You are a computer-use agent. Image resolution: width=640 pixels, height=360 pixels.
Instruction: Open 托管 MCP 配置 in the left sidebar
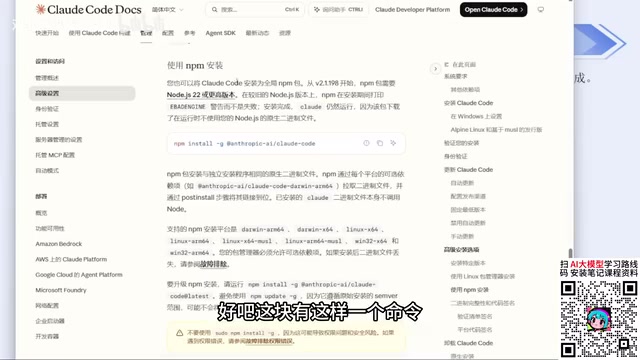(x=55, y=155)
